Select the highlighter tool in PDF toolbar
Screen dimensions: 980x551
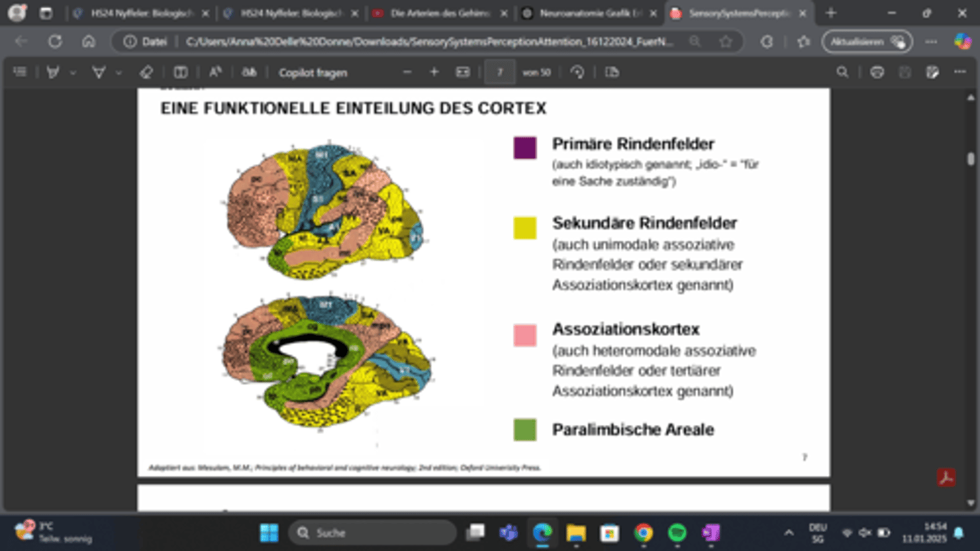[x=52, y=72]
